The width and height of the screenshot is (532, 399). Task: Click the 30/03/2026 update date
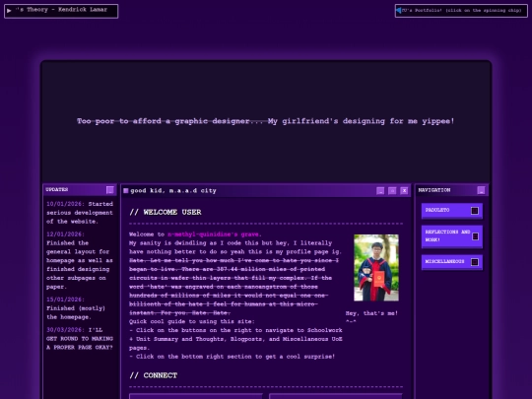coord(65,330)
